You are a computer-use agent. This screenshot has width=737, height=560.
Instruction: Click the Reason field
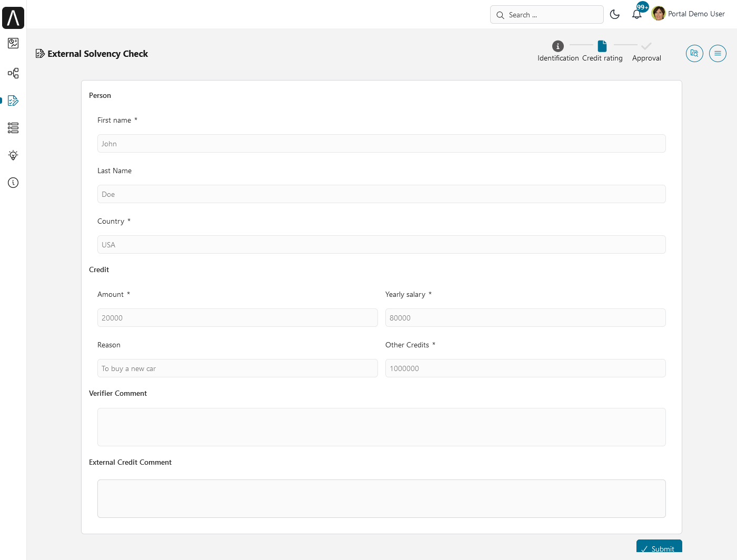237,368
